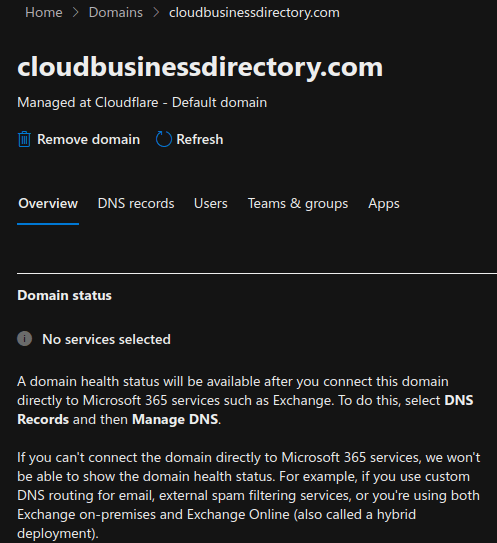This screenshot has height=543, width=497.
Task: Open the Apps tab
Action: tap(384, 204)
